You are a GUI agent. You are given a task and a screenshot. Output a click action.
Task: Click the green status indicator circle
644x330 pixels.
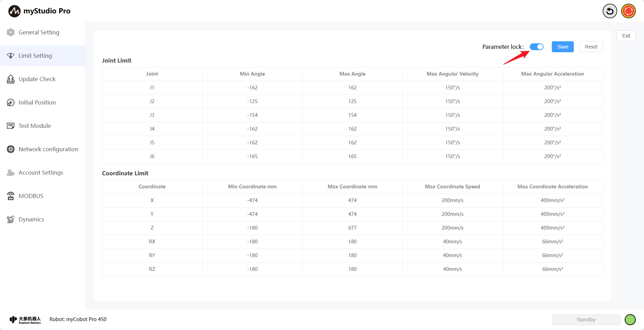(x=630, y=320)
